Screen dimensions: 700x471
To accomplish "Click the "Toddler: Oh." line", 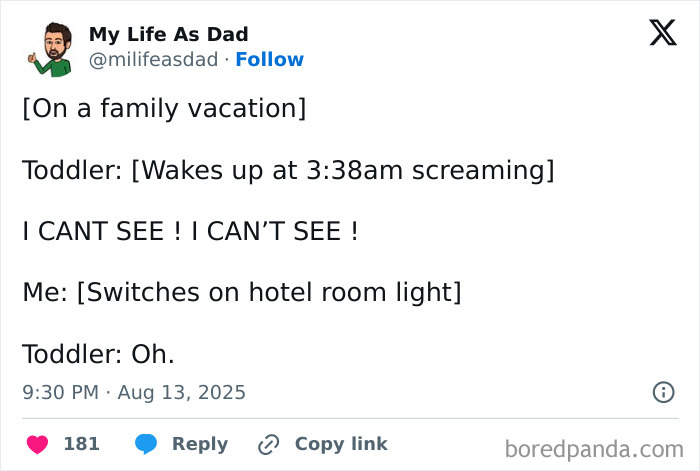I will pyautogui.click(x=98, y=354).
